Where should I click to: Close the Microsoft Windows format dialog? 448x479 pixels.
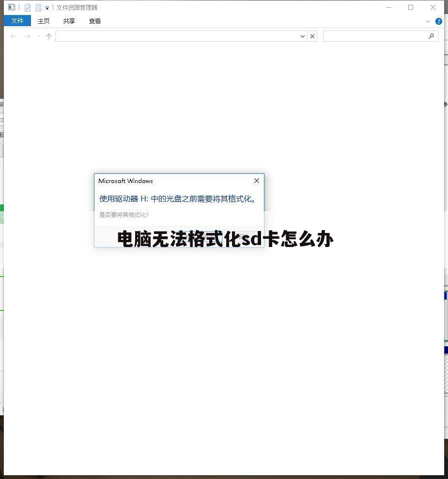point(256,181)
